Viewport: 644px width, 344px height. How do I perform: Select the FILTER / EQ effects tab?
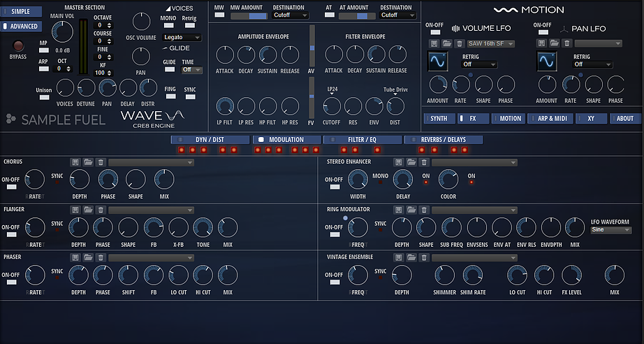click(363, 140)
